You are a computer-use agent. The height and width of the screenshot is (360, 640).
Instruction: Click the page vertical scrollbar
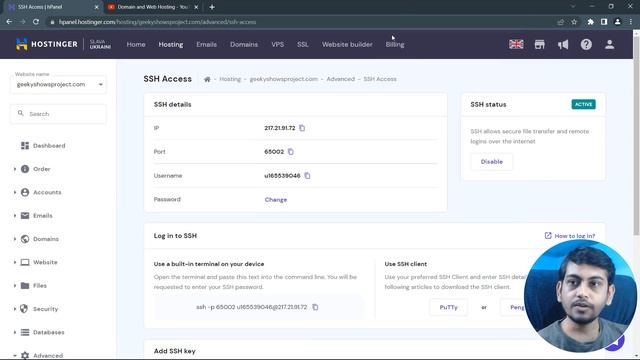[636, 135]
